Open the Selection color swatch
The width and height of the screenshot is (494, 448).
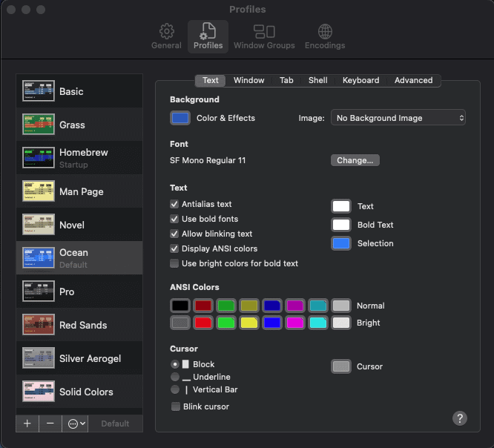(341, 243)
